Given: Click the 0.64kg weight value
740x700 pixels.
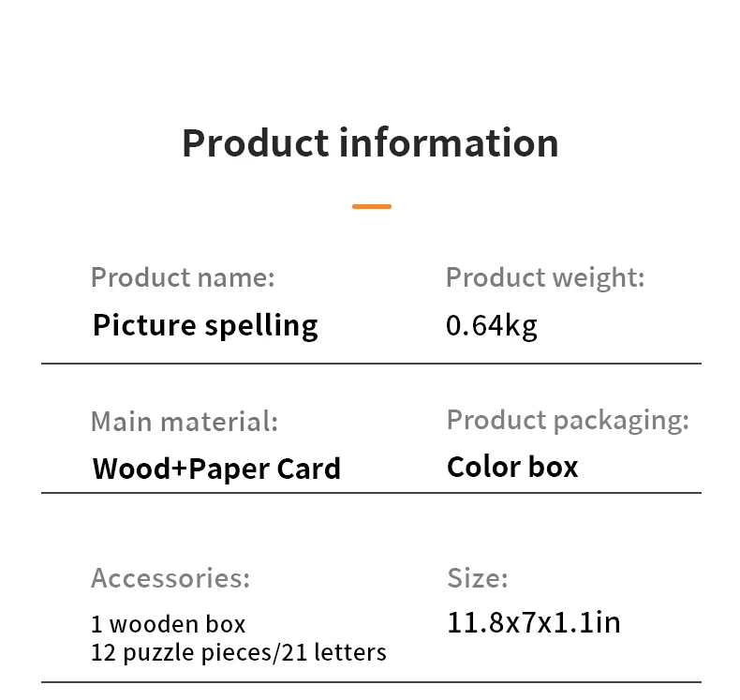Looking at the screenshot, I should point(492,325).
